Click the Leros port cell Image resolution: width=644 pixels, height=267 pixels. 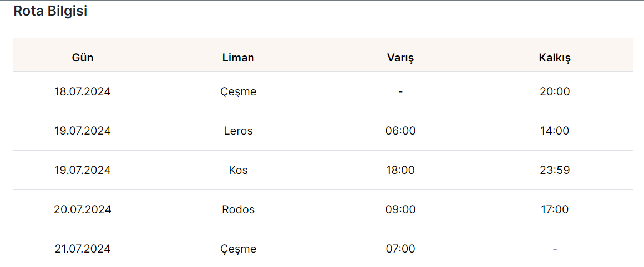[x=238, y=131]
